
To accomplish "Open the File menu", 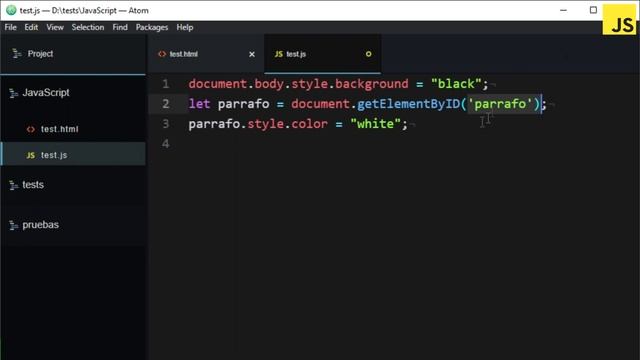I will coord(11,27).
